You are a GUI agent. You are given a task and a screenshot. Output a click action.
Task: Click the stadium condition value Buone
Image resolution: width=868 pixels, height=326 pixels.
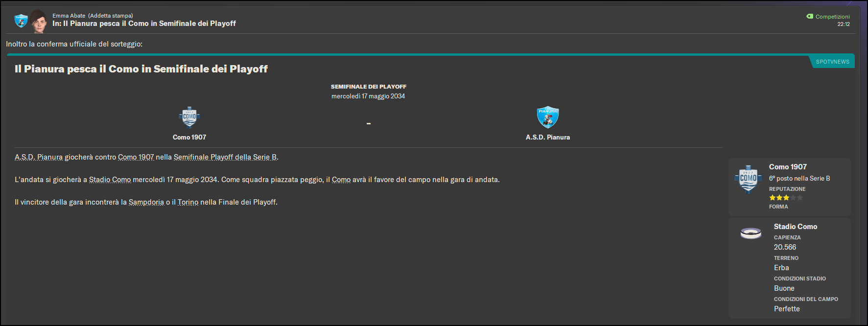[x=784, y=288]
